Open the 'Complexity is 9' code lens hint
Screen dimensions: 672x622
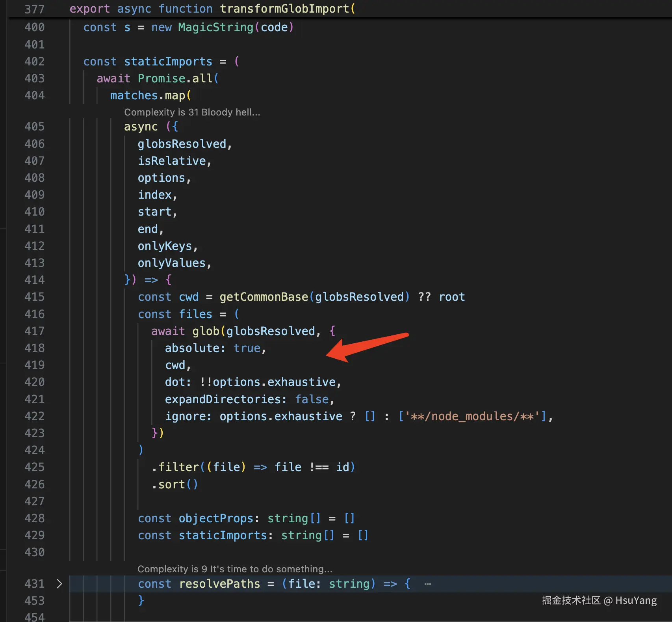click(x=235, y=569)
